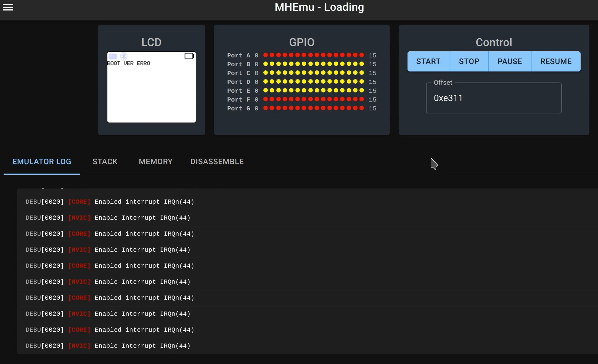
Task: Click last log entry Enable Interrupt IRQn(44)
Action: tap(142, 346)
